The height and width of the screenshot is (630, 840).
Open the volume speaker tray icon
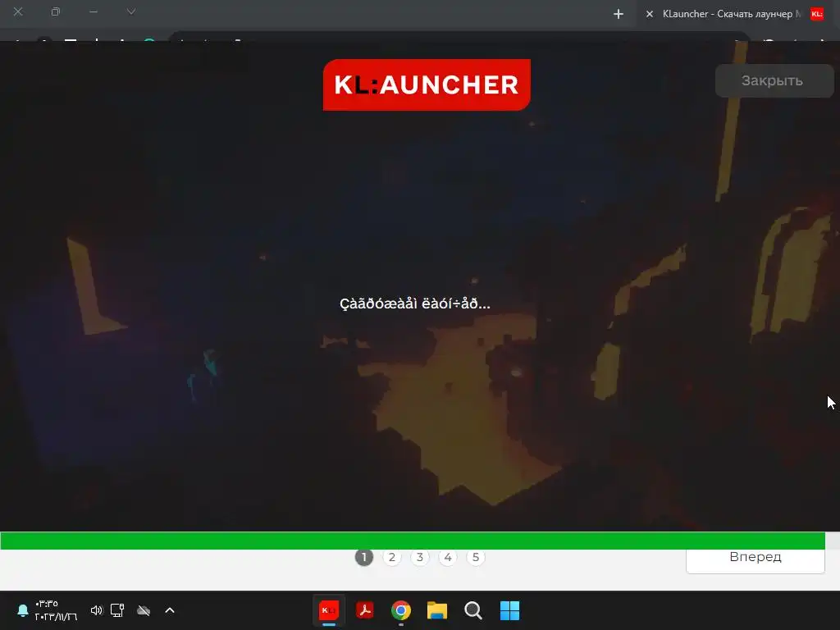97,610
